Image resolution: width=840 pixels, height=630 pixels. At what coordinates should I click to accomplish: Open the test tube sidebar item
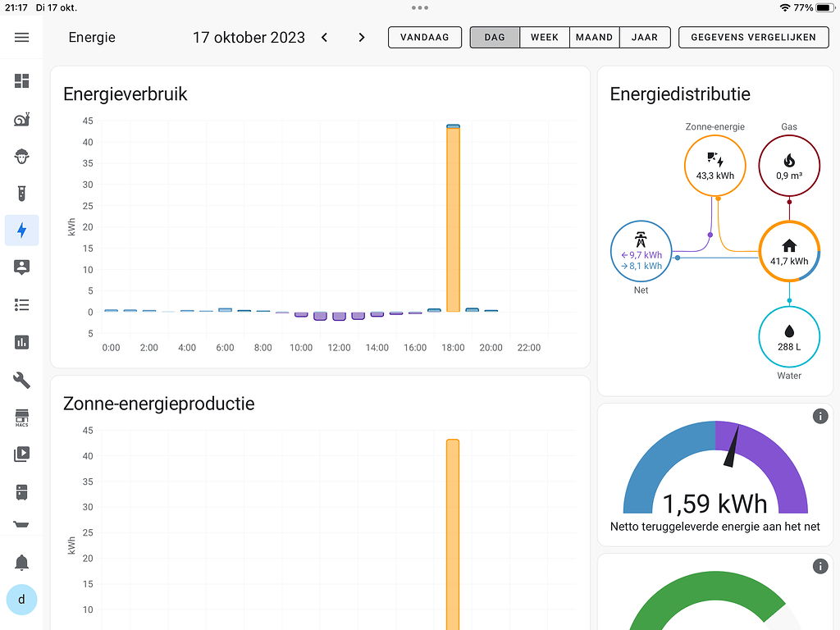(x=22, y=194)
